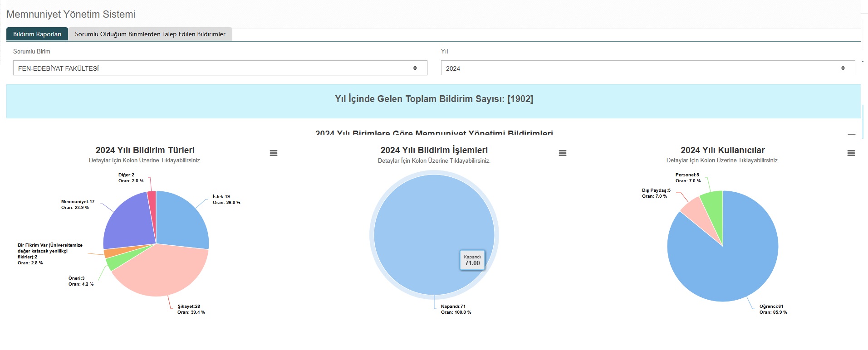
Task: Open Bildirim İşlemleri chart hamburger menu
Action: coord(562,153)
